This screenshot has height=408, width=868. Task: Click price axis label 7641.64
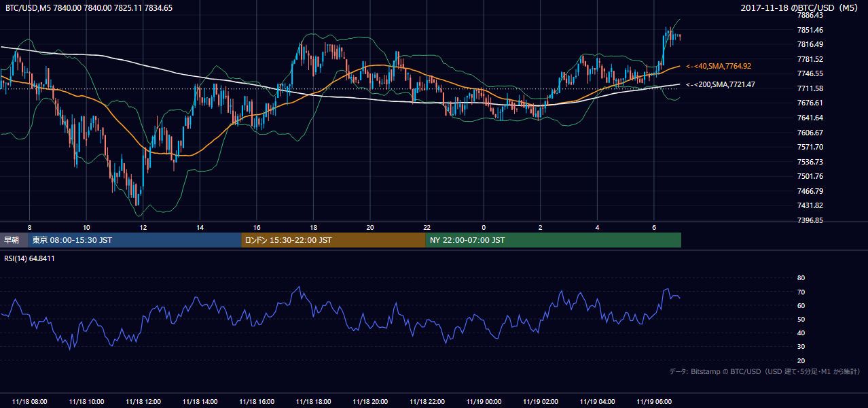tap(810, 118)
